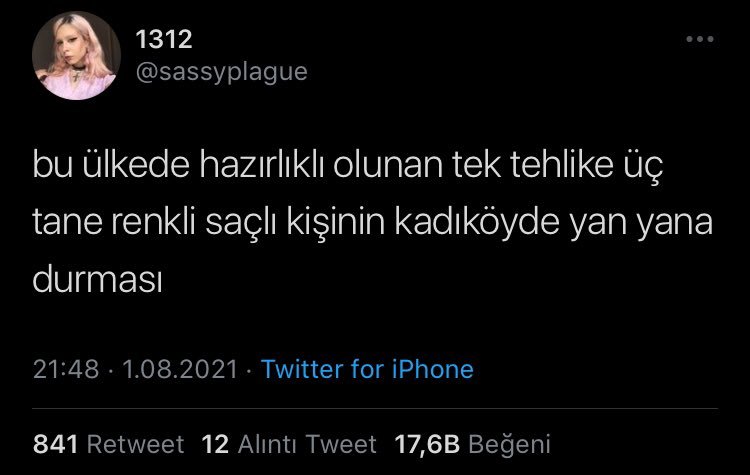Click the number 841 in stats row
Screen dimensions: 750x475
(x=55, y=444)
